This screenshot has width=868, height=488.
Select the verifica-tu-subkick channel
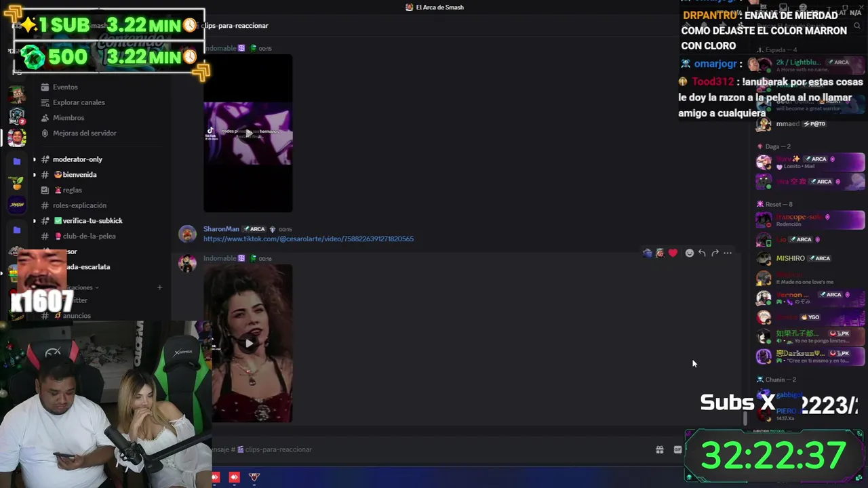pos(87,221)
